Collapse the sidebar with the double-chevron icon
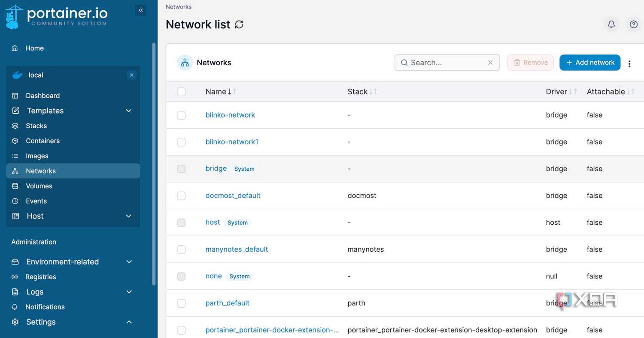Image resolution: width=644 pixels, height=338 pixels. coord(140,10)
